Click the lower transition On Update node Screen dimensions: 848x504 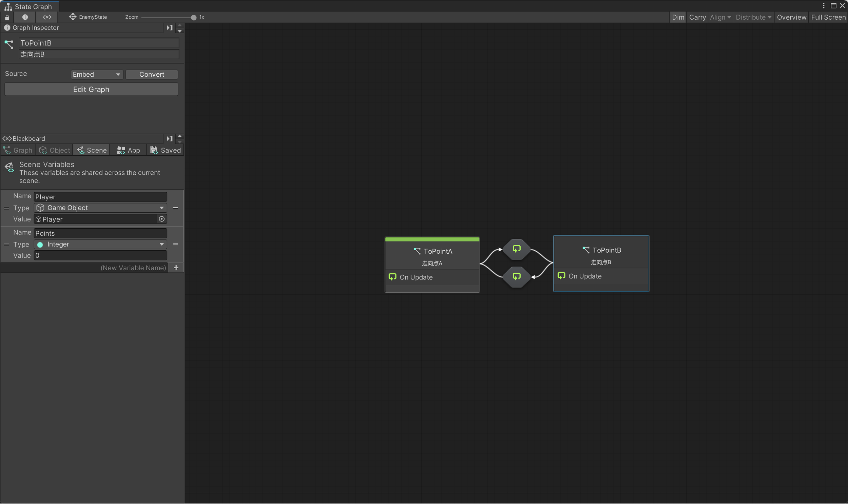pyautogui.click(x=516, y=277)
